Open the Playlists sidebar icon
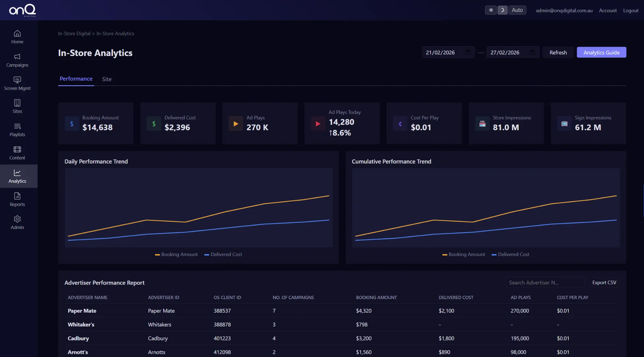Viewport: 644px width, 357px height. [x=17, y=126]
